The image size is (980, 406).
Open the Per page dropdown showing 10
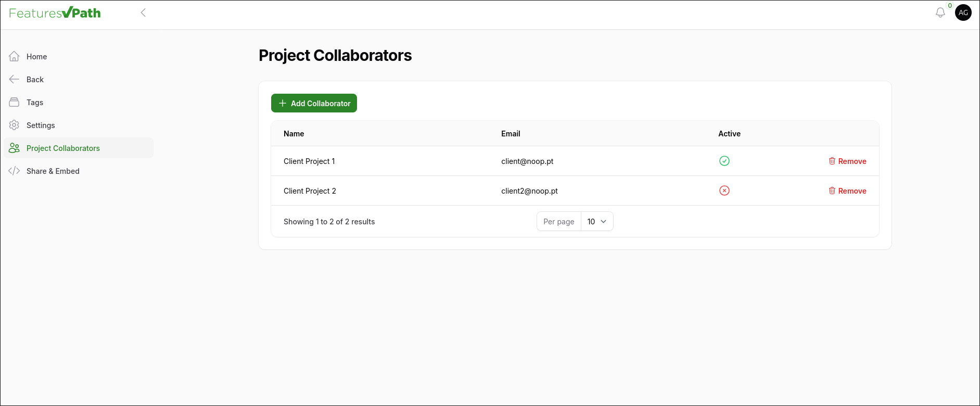coord(597,221)
